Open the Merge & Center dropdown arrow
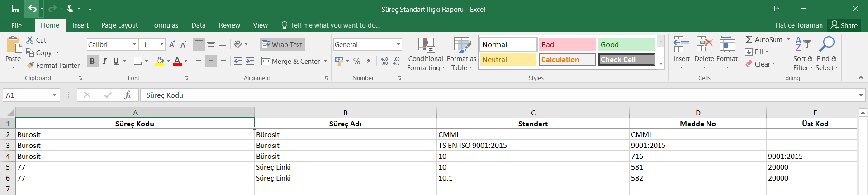 (x=326, y=61)
